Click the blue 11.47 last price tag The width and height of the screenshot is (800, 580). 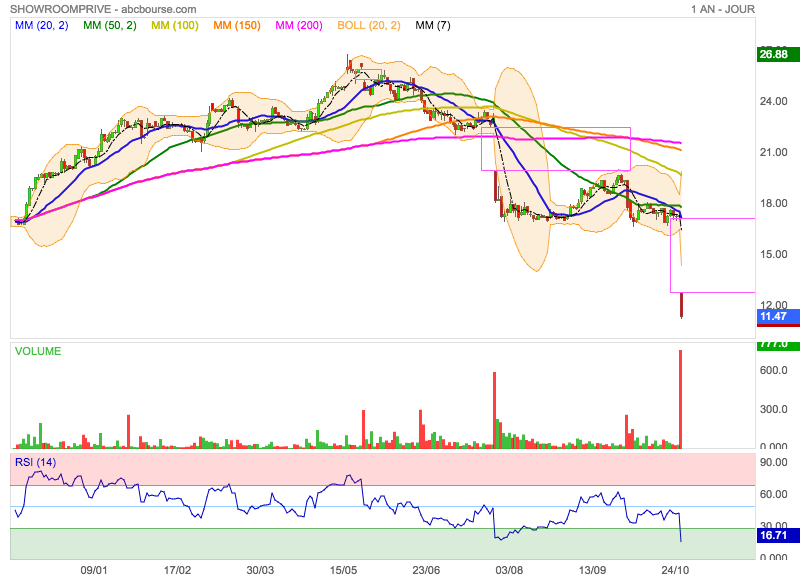(x=778, y=317)
